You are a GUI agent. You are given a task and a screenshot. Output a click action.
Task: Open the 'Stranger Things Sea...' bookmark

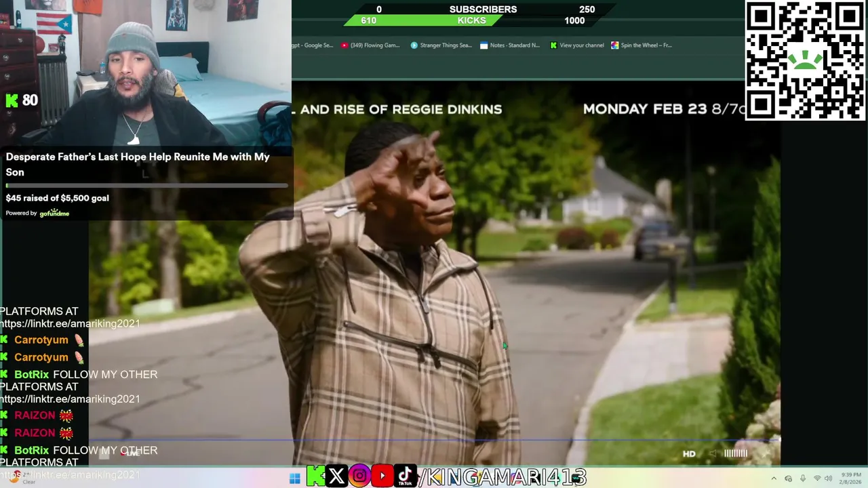[441, 45]
